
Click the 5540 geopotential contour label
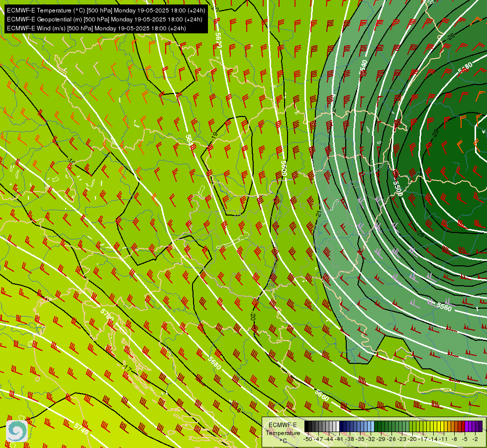pyautogui.click(x=364, y=68)
